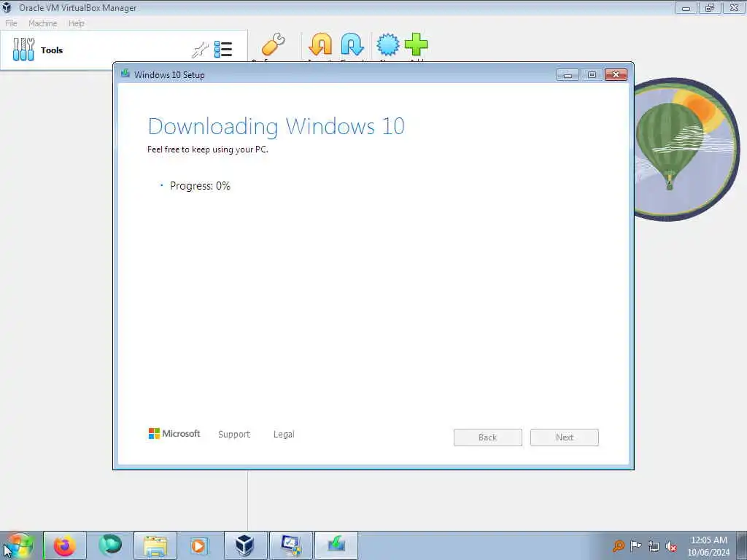
Task: Open the Legal link in Setup
Action: point(284,435)
